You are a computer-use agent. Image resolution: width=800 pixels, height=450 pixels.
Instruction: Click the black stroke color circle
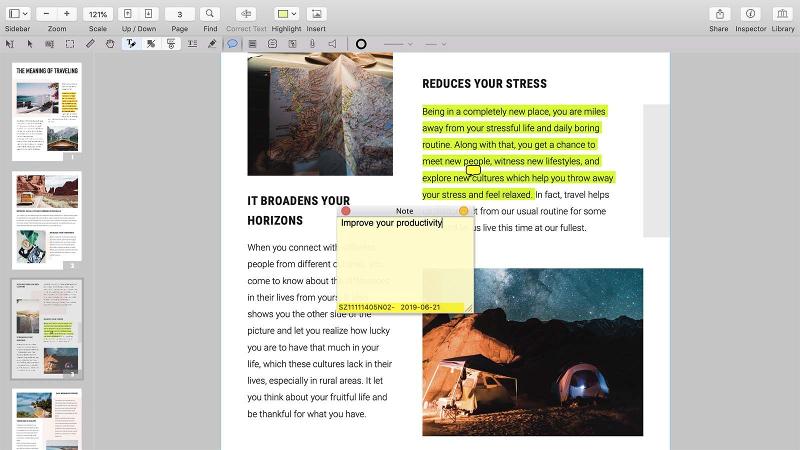coord(361,44)
